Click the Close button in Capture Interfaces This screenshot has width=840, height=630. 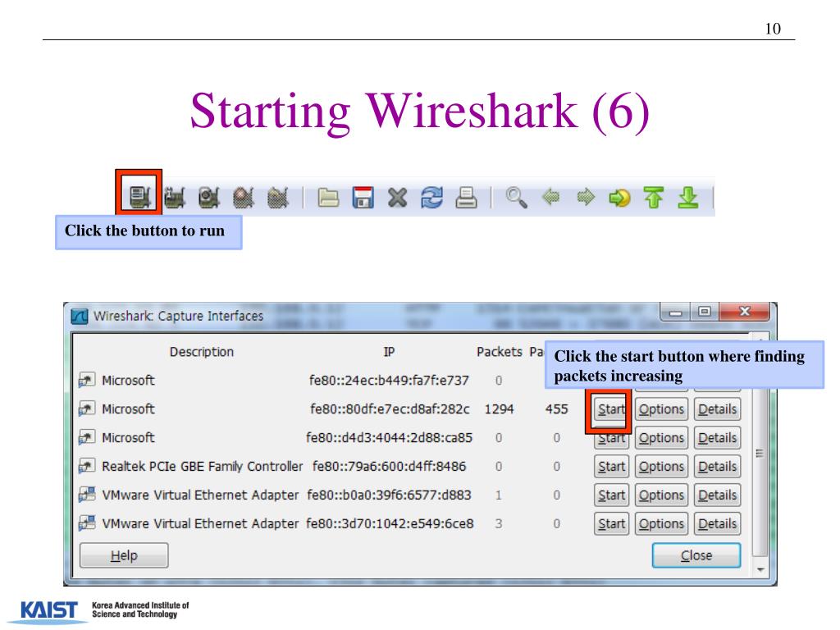[696, 555]
